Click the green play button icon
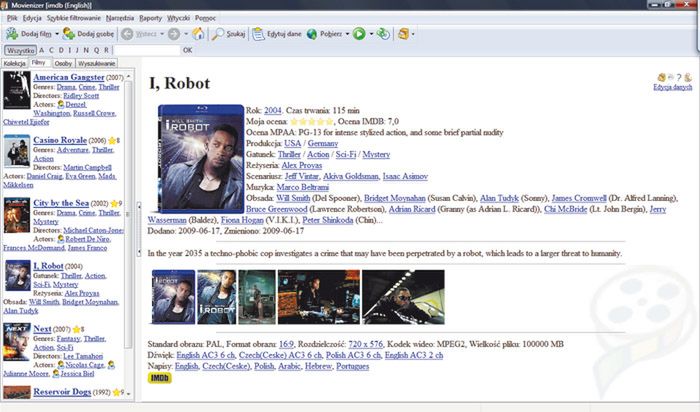The width and height of the screenshot is (700, 412). [x=359, y=33]
